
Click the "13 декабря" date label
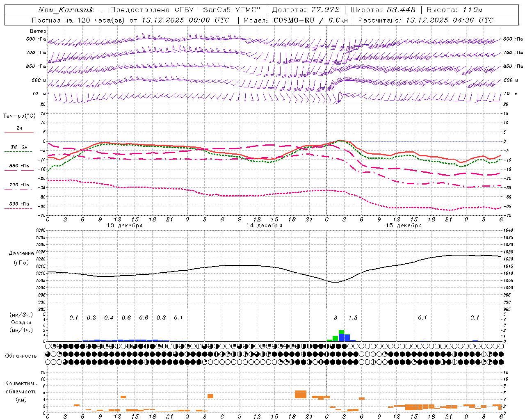pyautogui.click(x=125, y=226)
